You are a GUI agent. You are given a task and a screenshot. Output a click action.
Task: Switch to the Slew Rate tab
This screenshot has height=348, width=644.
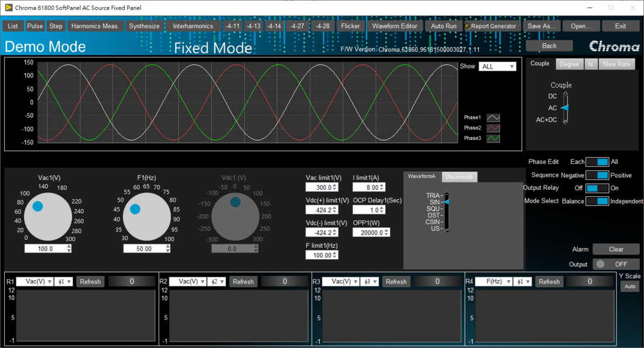[616, 64]
